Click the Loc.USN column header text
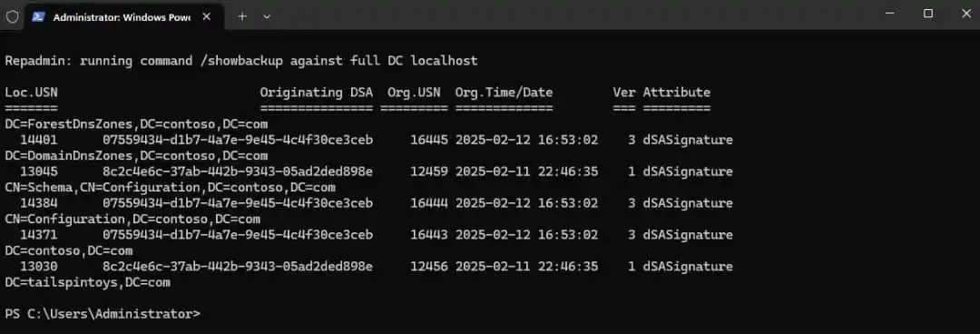This screenshot has width=980, height=334. 31,93
